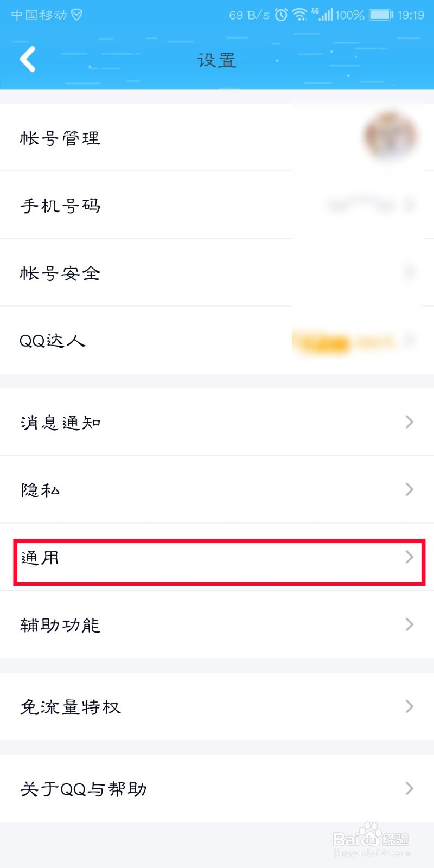Expand 隐私 using its chevron arrow
This screenshot has height=868, width=434.
point(410,489)
